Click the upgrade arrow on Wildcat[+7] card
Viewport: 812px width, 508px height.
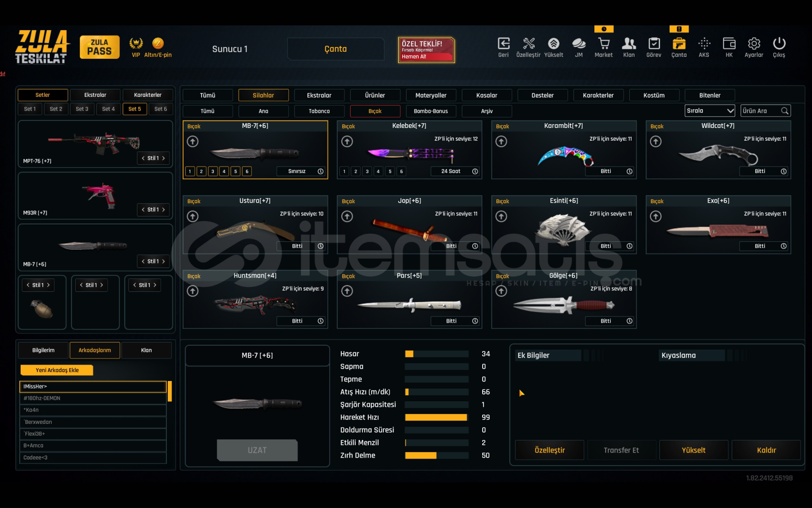tap(656, 142)
